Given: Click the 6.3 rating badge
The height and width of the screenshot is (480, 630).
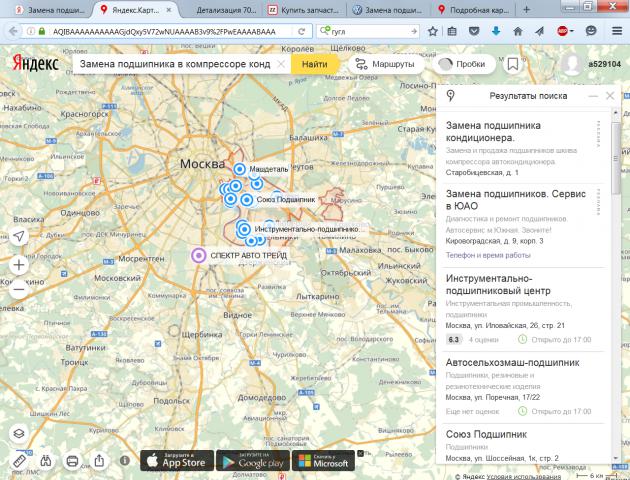Looking at the screenshot, I should [454, 339].
